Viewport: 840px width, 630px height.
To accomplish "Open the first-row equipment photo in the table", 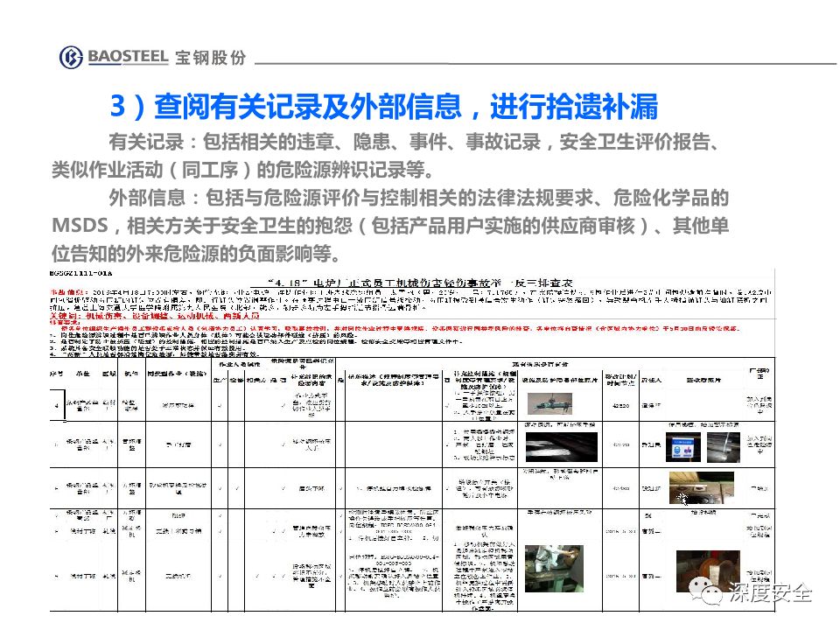I will click(549, 403).
